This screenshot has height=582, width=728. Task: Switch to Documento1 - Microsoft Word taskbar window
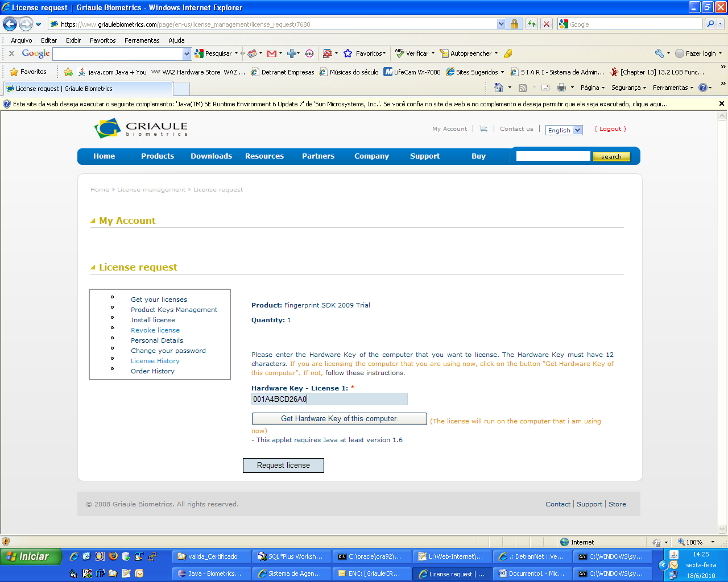(x=531, y=574)
